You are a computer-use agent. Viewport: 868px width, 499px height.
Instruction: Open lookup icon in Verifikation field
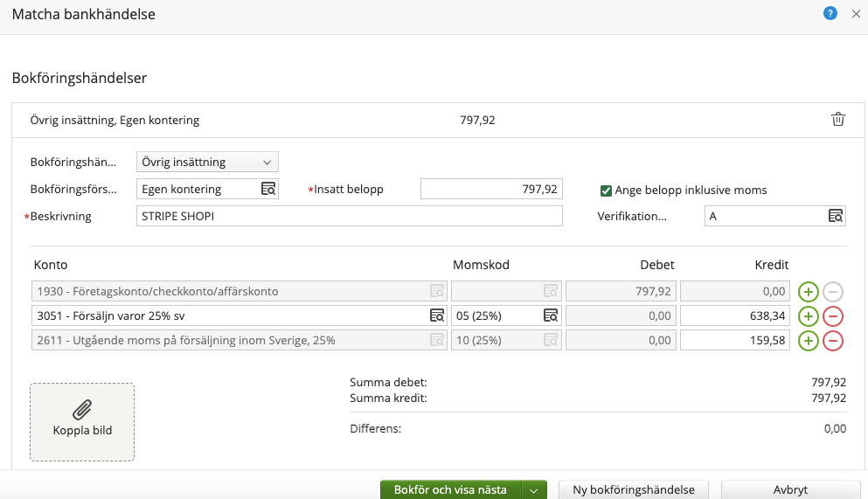(x=836, y=216)
